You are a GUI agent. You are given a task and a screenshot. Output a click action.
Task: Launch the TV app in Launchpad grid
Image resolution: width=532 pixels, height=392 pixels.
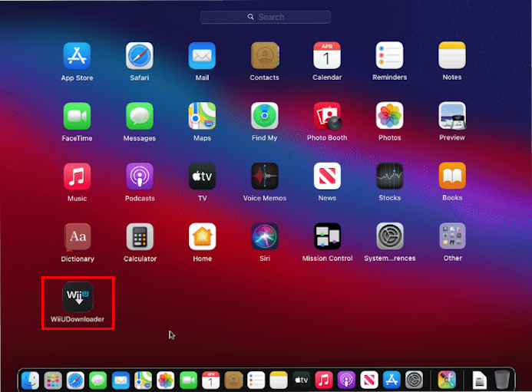point(202,176)
